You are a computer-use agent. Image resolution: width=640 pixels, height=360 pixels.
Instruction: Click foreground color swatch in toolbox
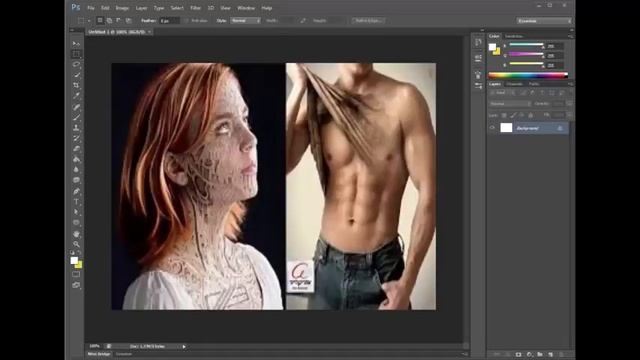coord(74,260)
